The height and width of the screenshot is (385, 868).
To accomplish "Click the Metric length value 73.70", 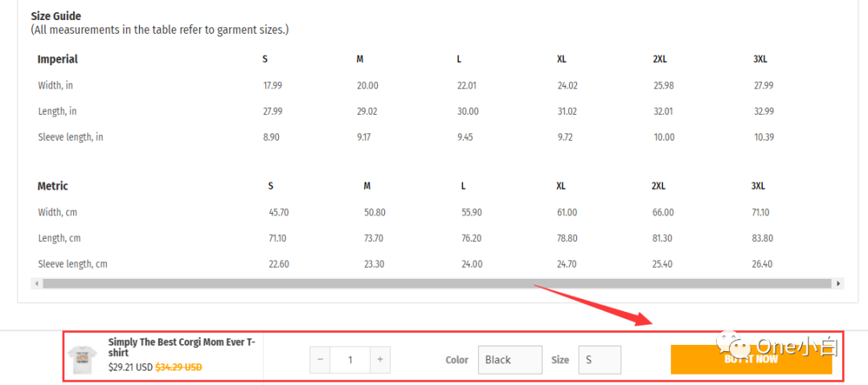I will (x=374, y=239).
